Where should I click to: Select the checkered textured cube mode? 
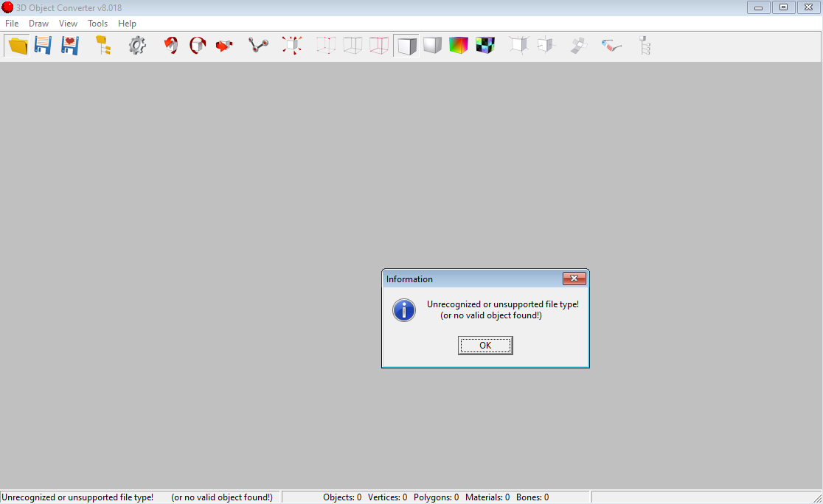click(x=485, y=46)
